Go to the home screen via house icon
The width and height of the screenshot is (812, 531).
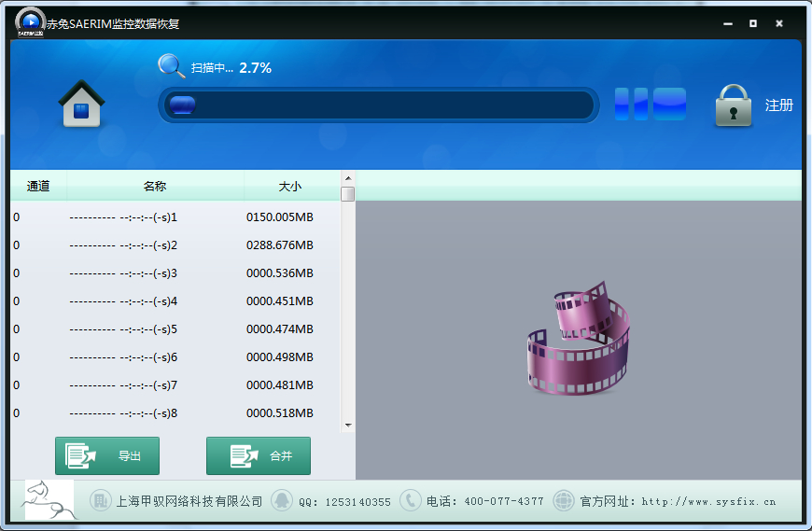(x=81, y=103)
